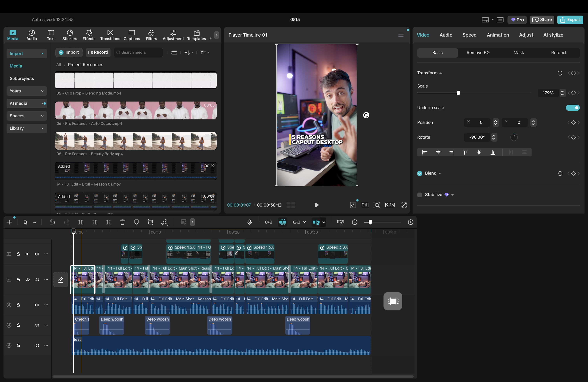This screenshot has width=588, height=382.
Task: Open the Subprojects section
Action: [22, 78]
